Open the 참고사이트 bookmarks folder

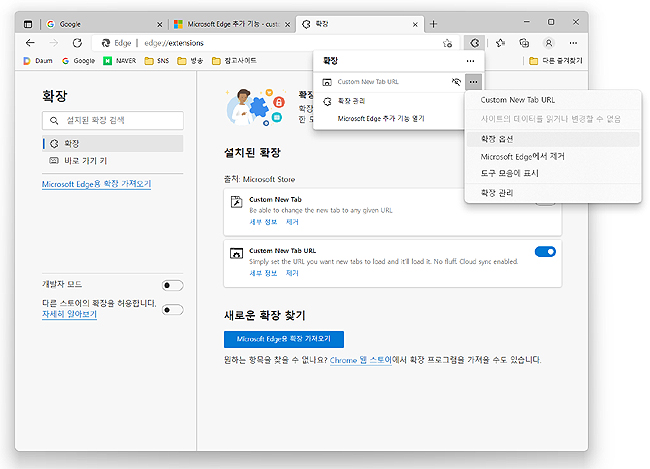[234, 61]
